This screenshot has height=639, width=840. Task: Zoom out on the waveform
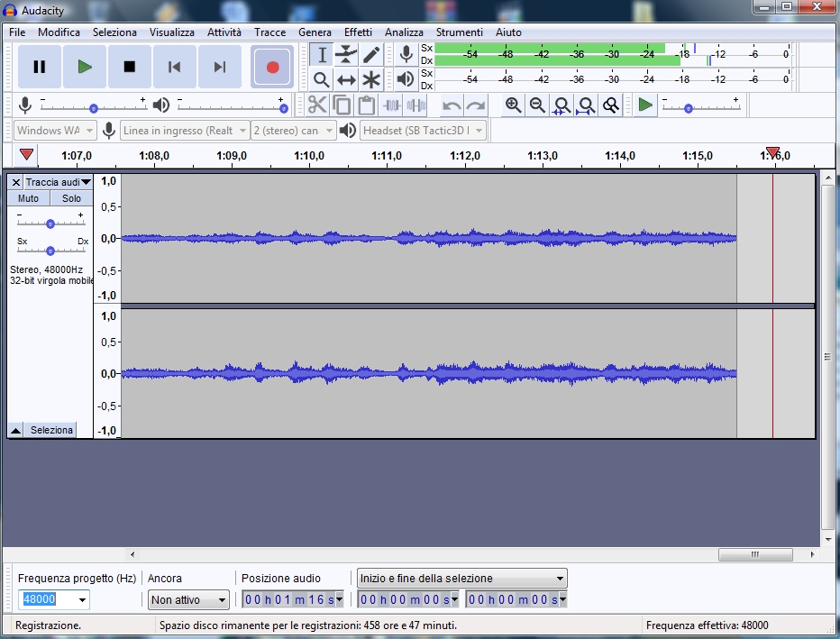537,105
